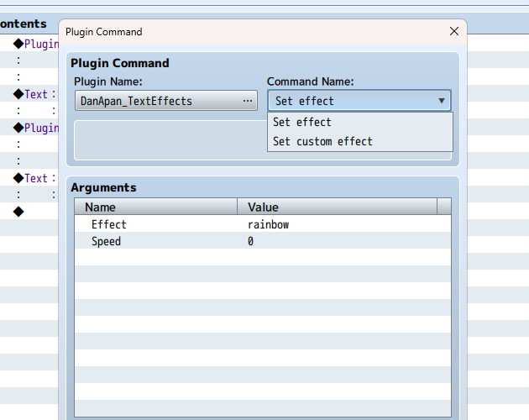
Task: Click the Value column header
Action: pos(337,207)
